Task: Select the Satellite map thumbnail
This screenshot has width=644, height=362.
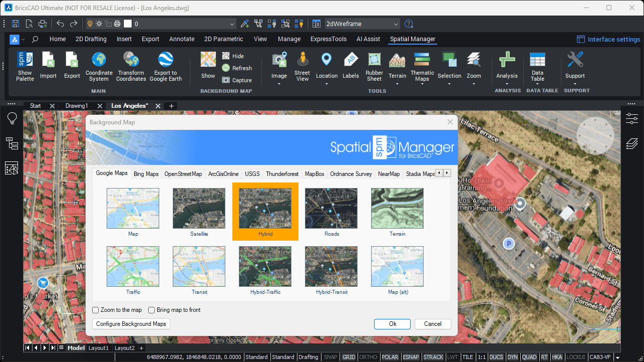Action: coord(199,208)
